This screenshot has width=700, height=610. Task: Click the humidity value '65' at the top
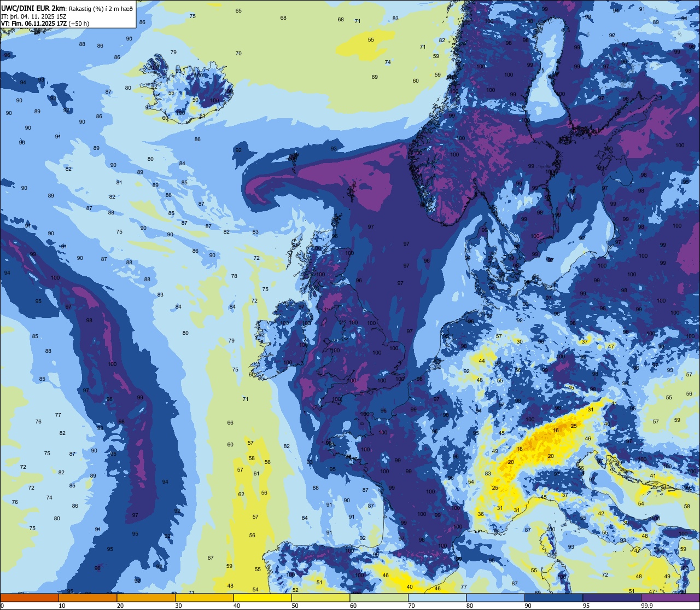tap(238, 11)
